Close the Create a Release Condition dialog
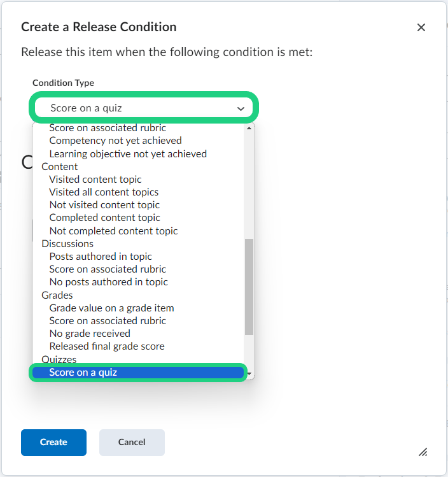Screen dimensions: 448x477 point(421,27)
